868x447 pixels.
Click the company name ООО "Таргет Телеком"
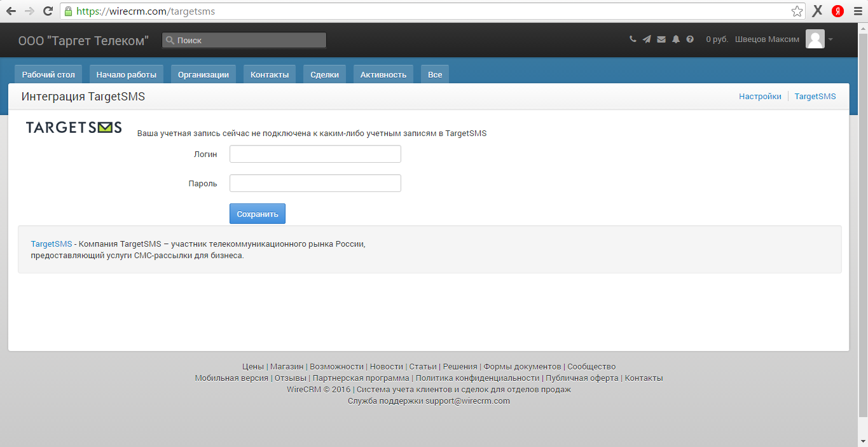[x=83, y=40]
